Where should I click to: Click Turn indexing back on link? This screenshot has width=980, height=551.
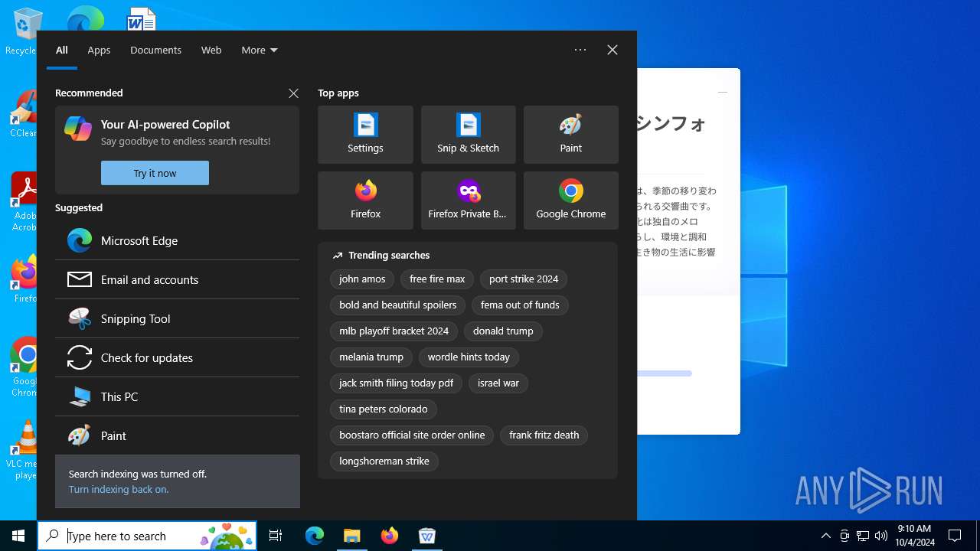pos(119,489)
